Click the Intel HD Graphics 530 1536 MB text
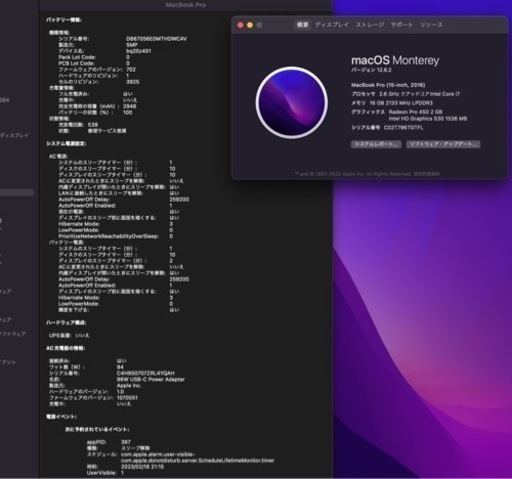The image size is (512, 479). 428,119
